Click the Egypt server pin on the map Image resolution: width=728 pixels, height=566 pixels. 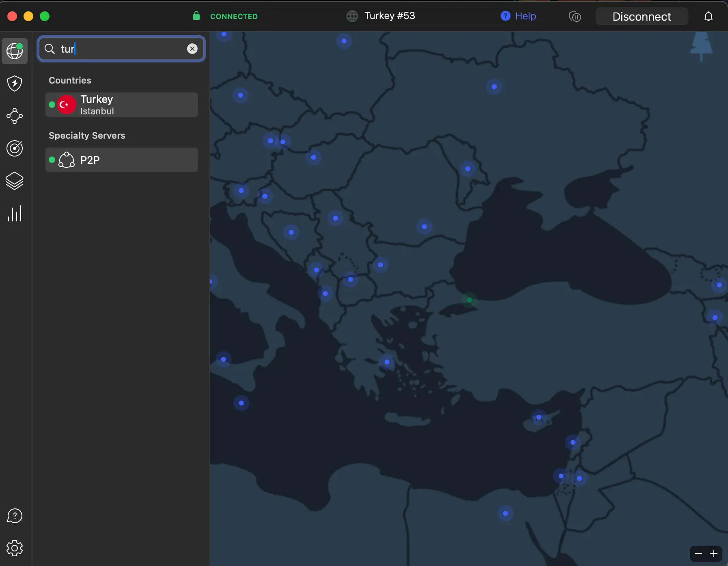[506, 513]
